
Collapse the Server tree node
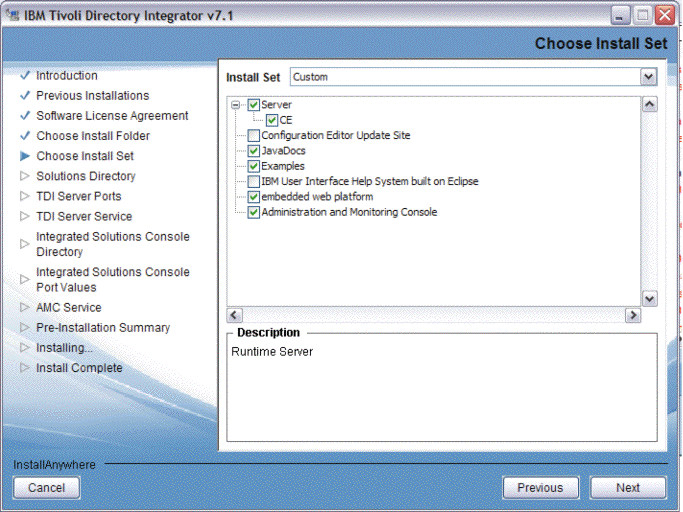click(x=236, y=105)
